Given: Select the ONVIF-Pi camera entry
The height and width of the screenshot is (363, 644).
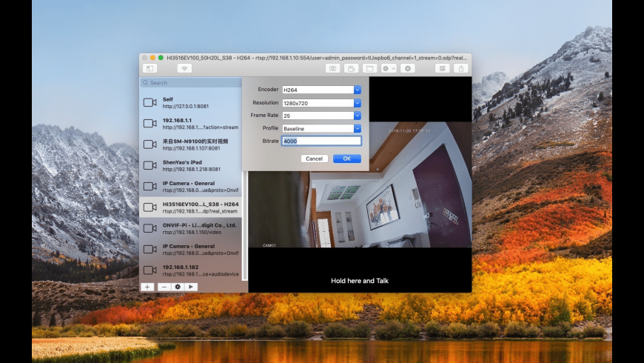Looking at the screenshot, I should [x=190, y=228].
